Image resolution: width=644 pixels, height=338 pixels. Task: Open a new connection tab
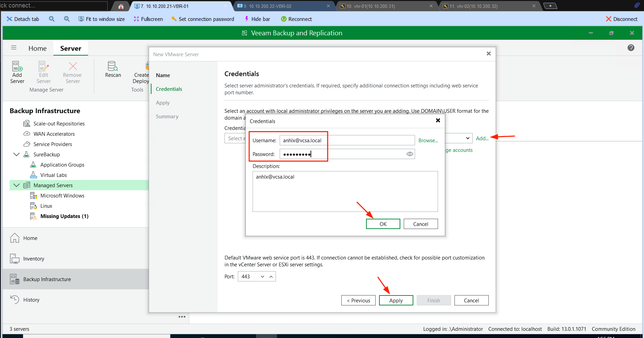550,6
